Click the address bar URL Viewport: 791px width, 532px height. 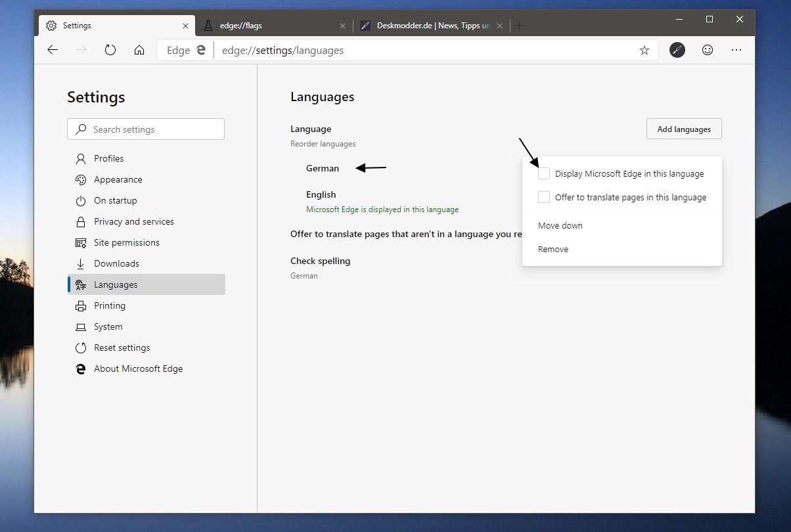[x=282, y=50]
